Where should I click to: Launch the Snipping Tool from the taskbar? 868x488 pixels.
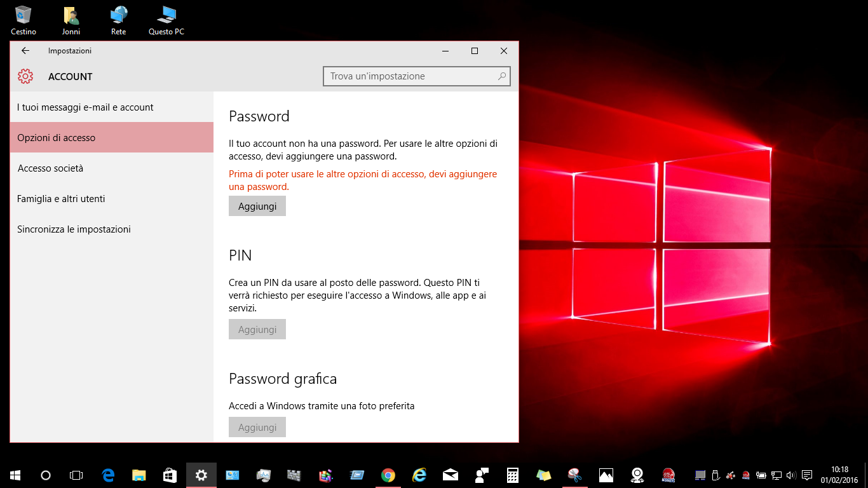point(573,475)
